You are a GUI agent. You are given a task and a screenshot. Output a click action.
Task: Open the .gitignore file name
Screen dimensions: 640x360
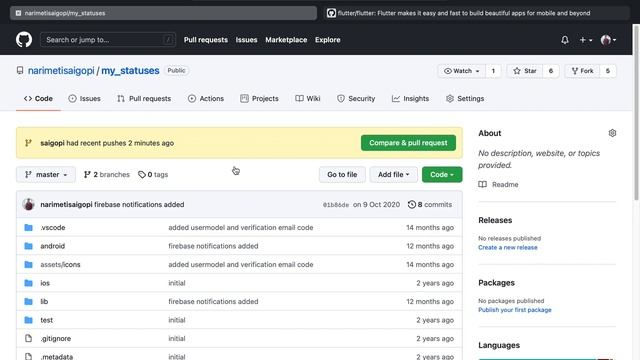coord(56,338)
